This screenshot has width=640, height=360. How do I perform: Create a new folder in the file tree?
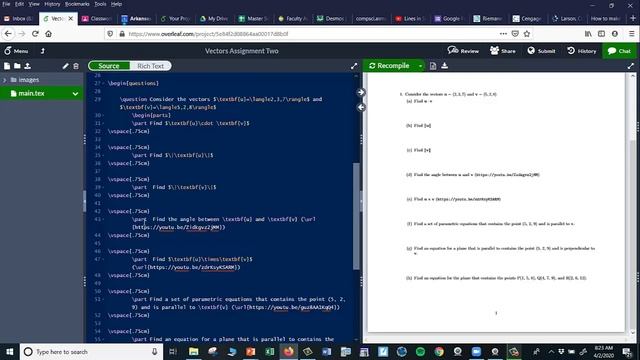coord(17,66)
